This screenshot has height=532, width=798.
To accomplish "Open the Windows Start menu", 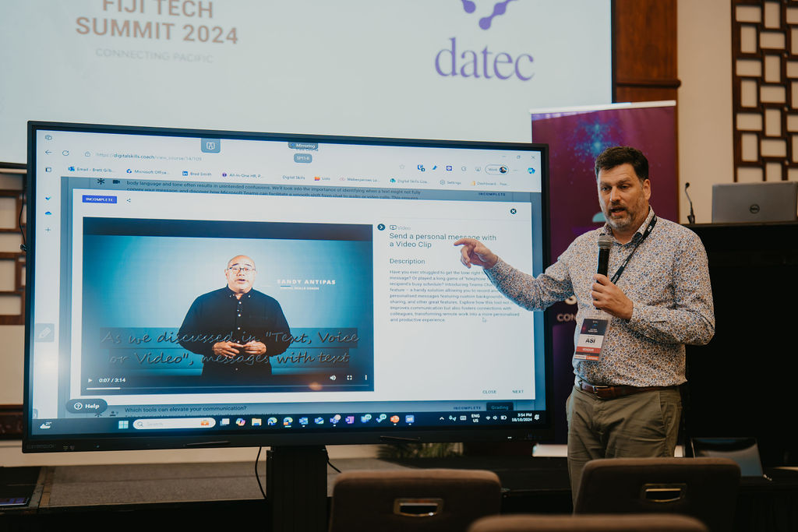I will pyautogui.click(x=122, y=425).
